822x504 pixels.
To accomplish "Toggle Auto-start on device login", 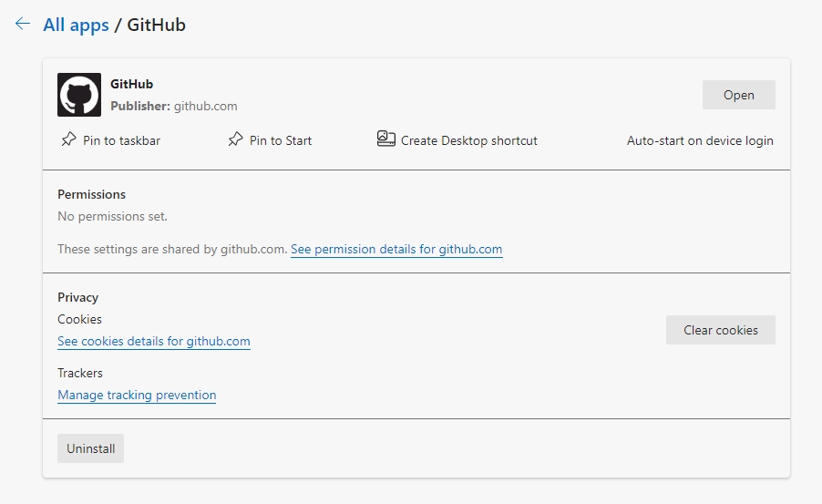I will pyautogui.click(x=700, y=140).
